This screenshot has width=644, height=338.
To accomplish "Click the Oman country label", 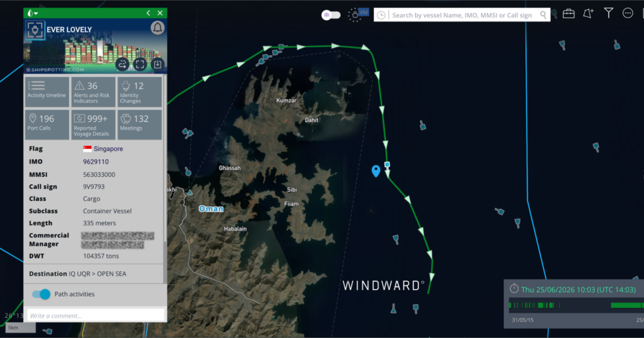I will pos(211,208).
